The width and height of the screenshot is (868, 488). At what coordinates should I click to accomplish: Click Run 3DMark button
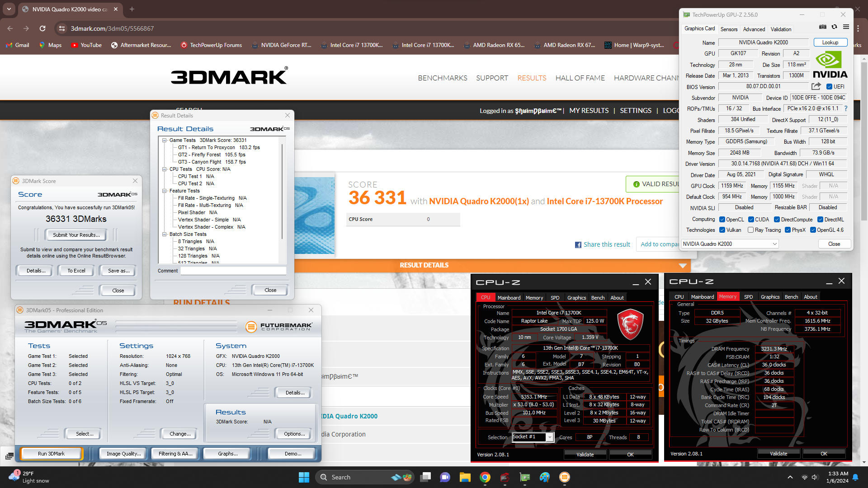51,454
